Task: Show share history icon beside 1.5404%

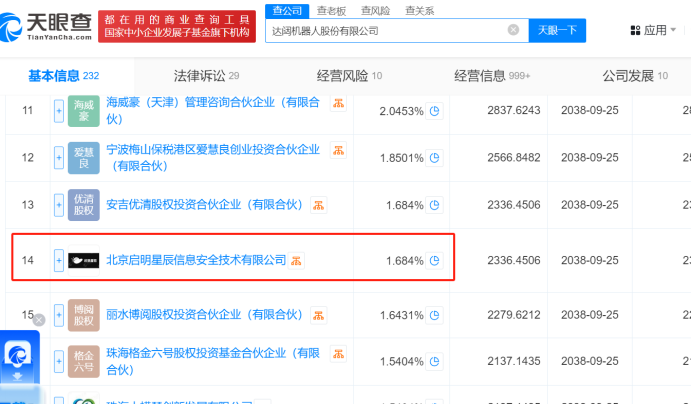Action: click(434, 362)
